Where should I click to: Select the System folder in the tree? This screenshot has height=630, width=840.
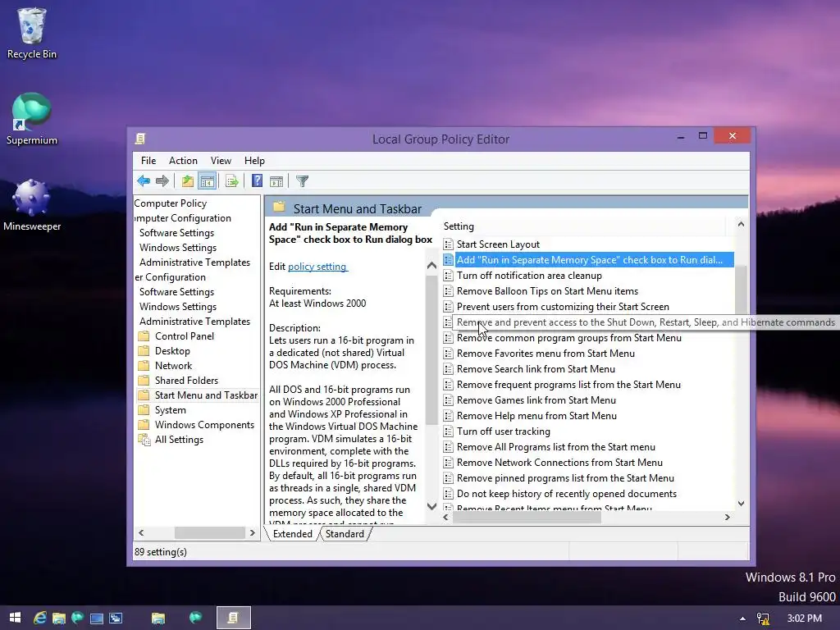point(171,410)
